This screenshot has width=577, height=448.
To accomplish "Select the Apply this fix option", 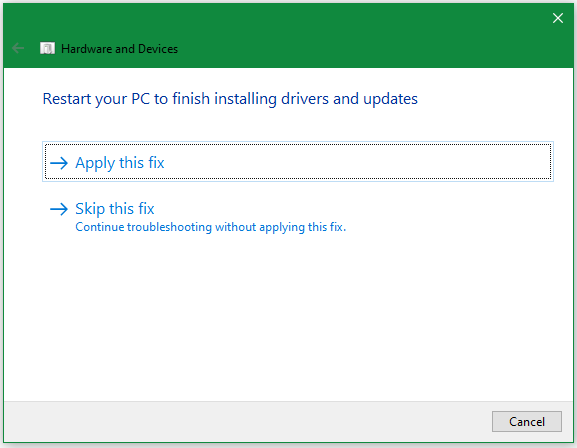I will tap(298, 162).
